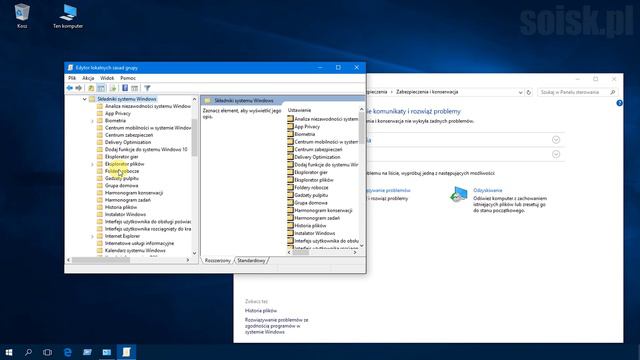Click the Odzyskiwanie recovery computer icon
The width and height of the screenshot is (640, 360).
tap(459, 194)
